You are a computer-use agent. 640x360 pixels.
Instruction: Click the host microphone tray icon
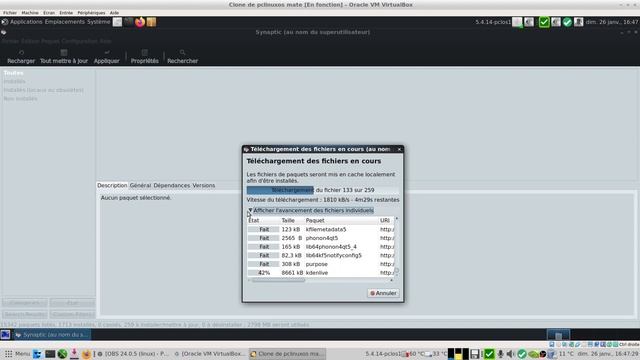click(x=500, y=354)
